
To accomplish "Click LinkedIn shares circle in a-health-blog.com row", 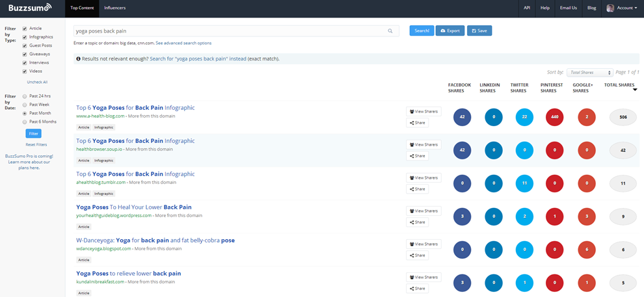I will (x=494, y=117).
